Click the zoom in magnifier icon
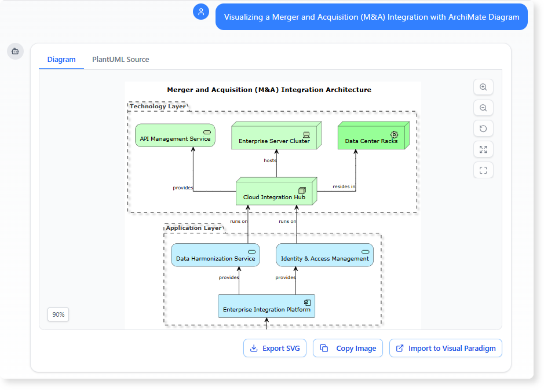The width and height of the screenshot is (544, 392). point(483,87)
